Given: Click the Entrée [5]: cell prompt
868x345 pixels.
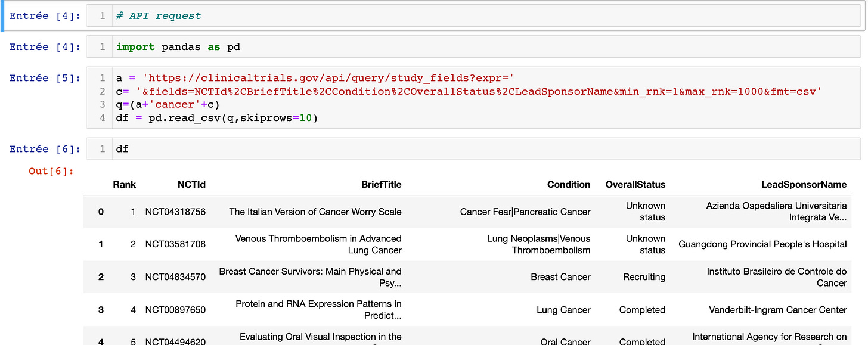Looking at the screenshot, I should point(45,78).
